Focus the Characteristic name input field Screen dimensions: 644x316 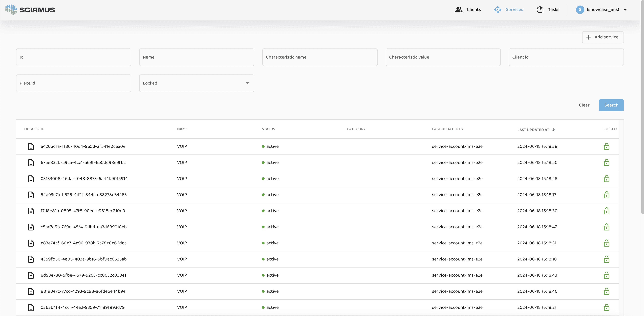coord(319,57)
